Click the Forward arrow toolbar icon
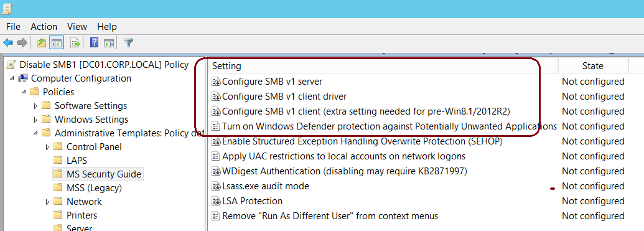Viewport: 644px width, 231px height. tap(22, 42)
